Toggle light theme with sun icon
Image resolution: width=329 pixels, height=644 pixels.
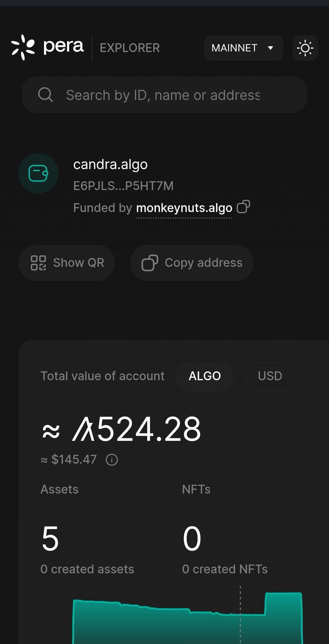click(305, 48)
